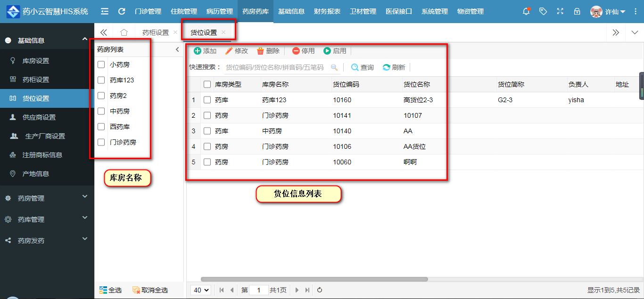
Task: Open the 住院管理 menu
Action: [184, 11]
